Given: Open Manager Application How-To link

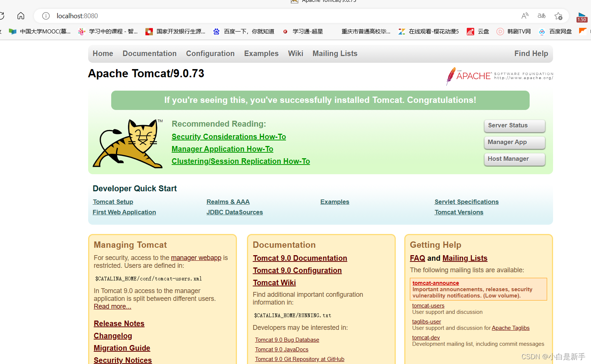Looking at the screenshot, I should click(x=222, y=149).
